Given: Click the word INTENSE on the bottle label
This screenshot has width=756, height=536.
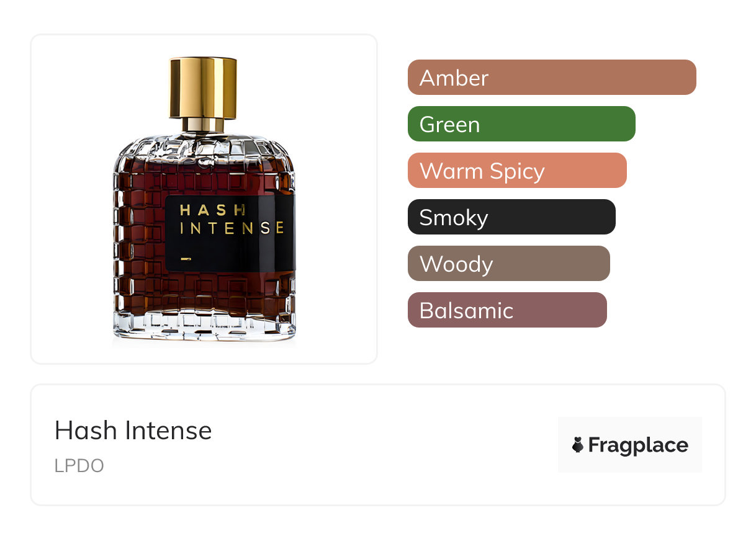Looking at the screenshot, I should click(232, 228).
